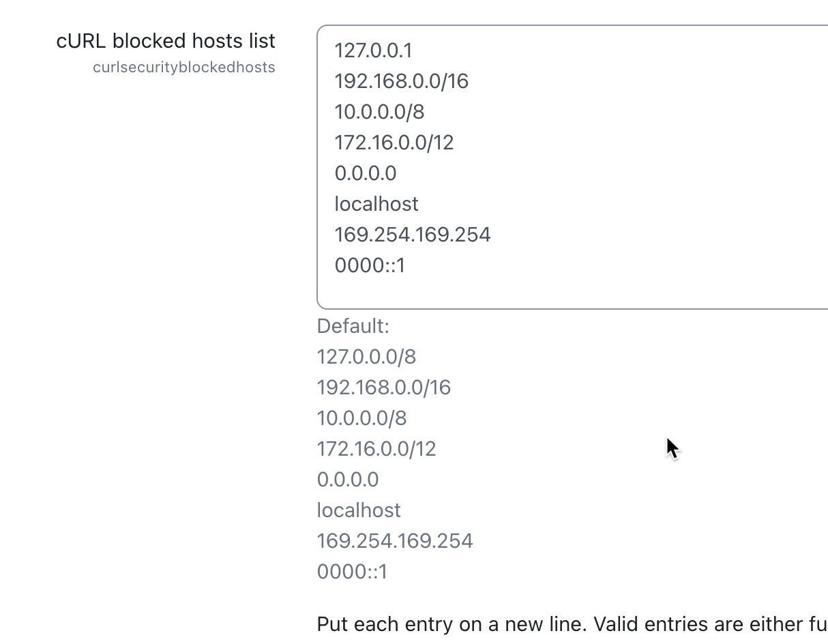
Task: Click 192.168.0.0/16 in the Default list
Action: 384,387
